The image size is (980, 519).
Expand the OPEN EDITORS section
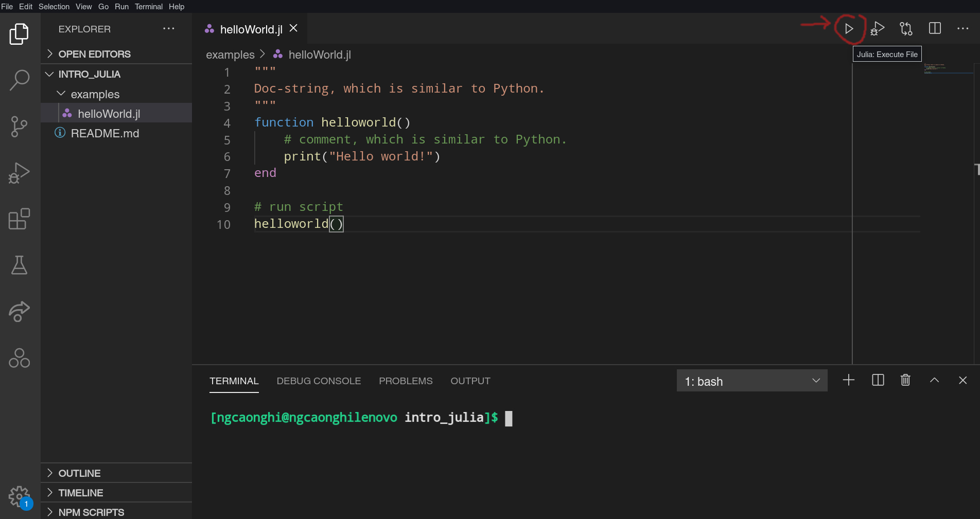point(116,54)
